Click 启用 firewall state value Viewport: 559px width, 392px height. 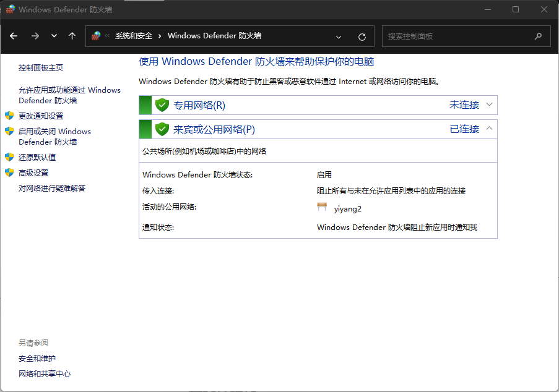(324, 174)
